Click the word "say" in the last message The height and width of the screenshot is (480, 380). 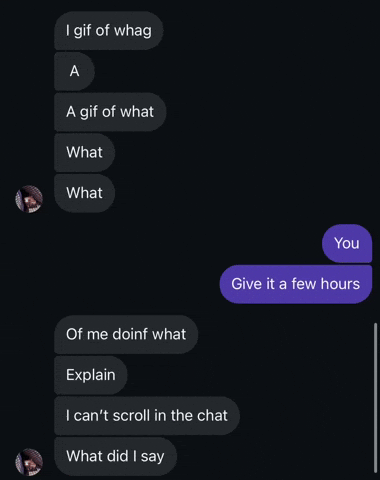point(153,457)
